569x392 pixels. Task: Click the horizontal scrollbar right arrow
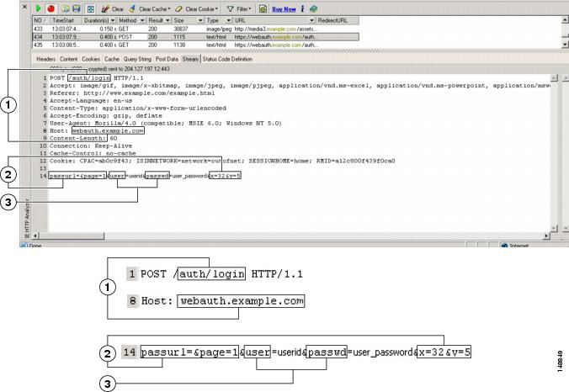[x=547, y=236]
